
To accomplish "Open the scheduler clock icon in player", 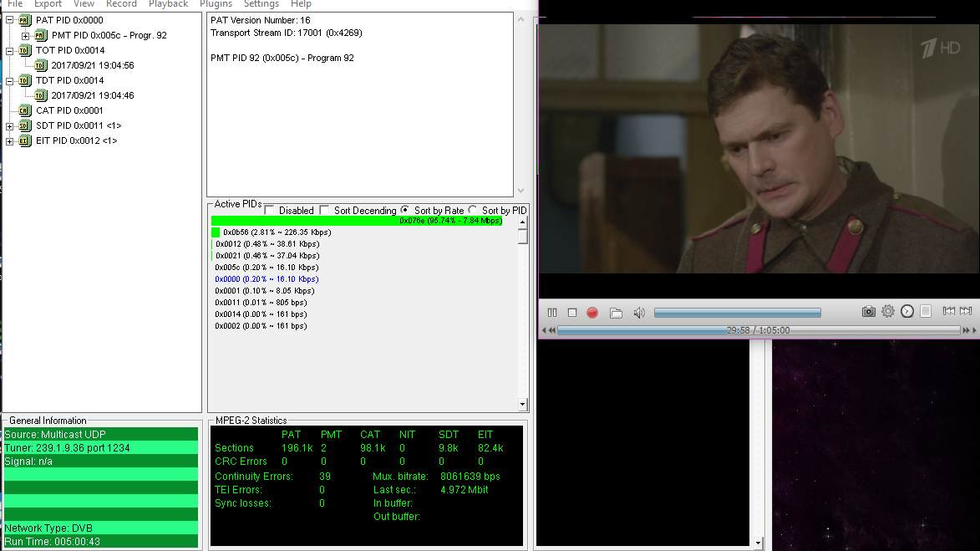I will pyautogui.click(x=906, y=311).
